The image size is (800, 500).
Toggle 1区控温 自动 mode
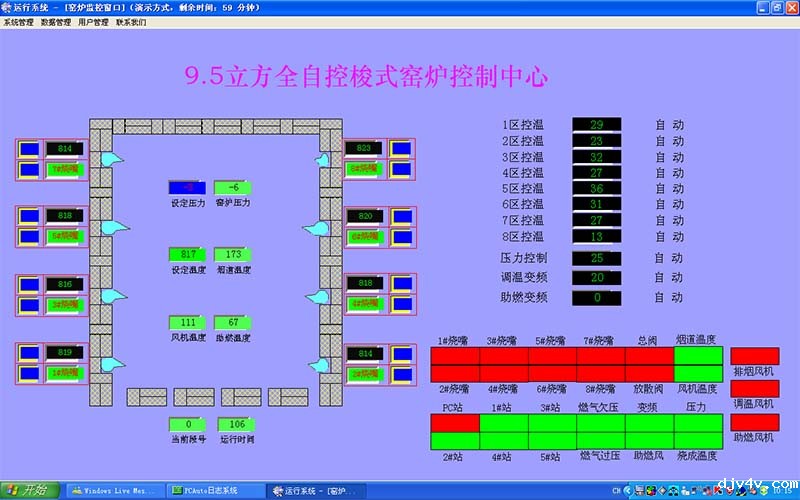(x=669, y=125)
